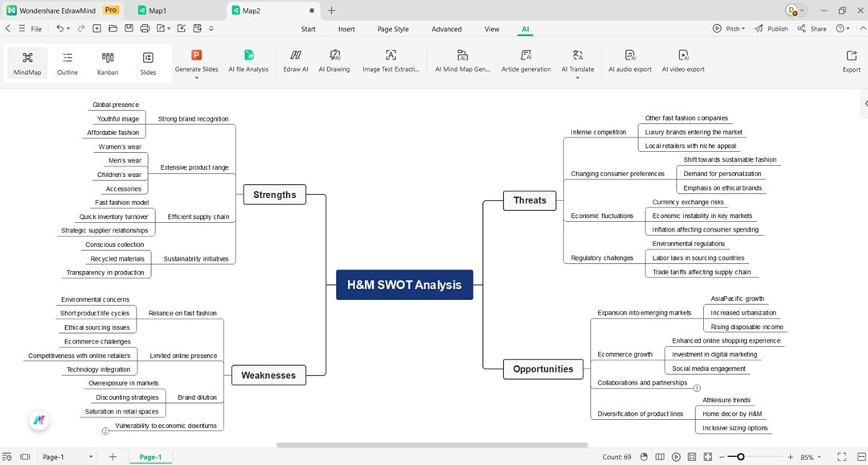Open the undo history dropdown arrow
This screenshot has height=465, width=868.
68,29
